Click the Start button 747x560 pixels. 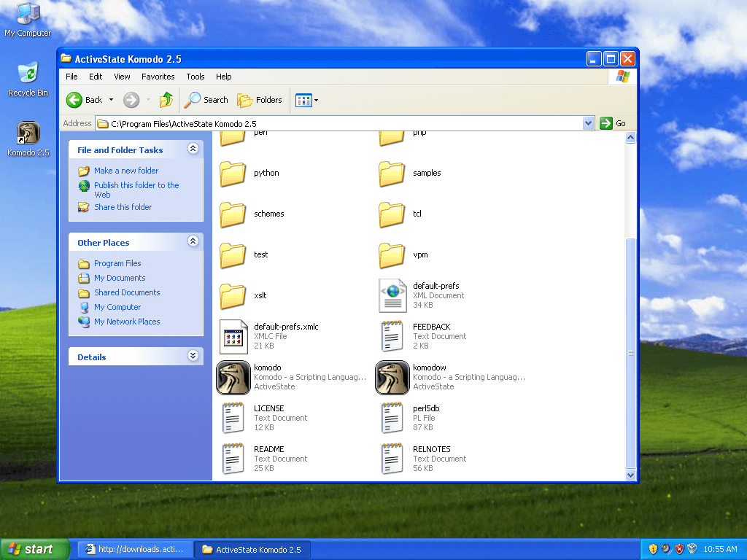(35, 549)
